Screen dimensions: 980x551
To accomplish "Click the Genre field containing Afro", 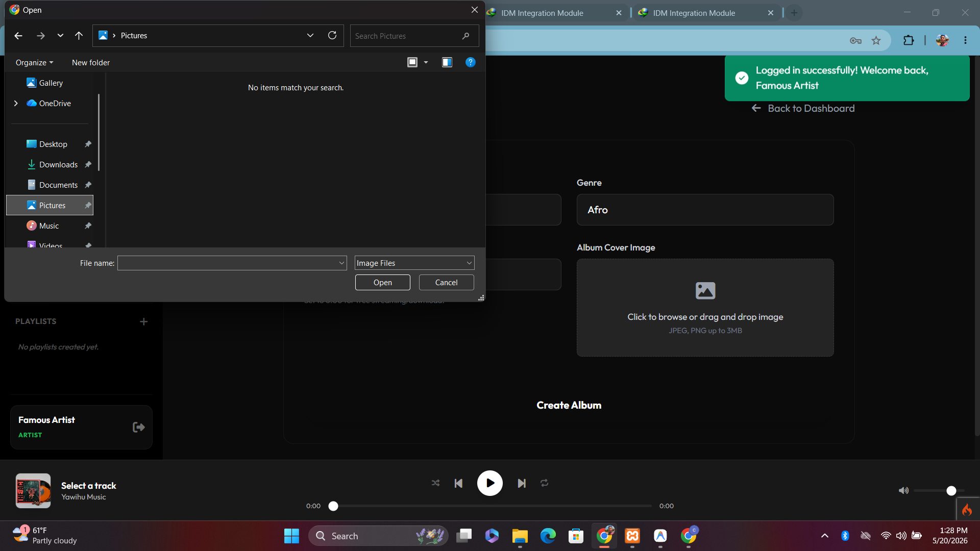I will [705, 210].
